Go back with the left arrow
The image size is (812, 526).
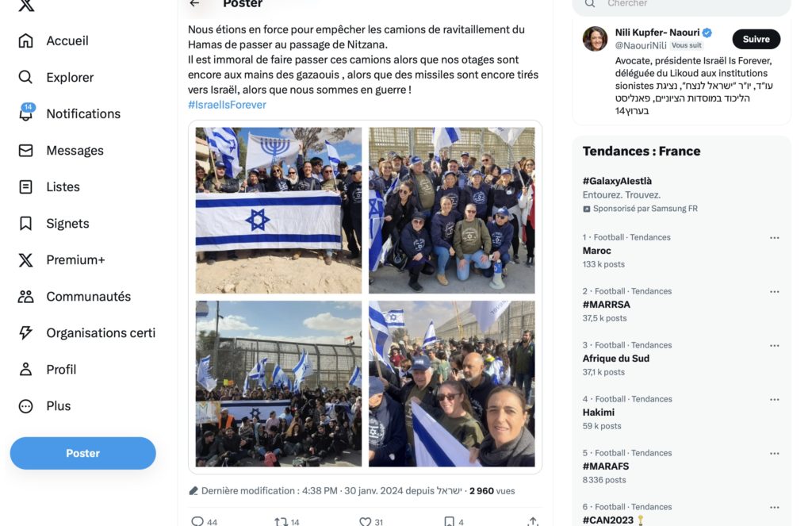pyautogui.click(x=195, y=4)
